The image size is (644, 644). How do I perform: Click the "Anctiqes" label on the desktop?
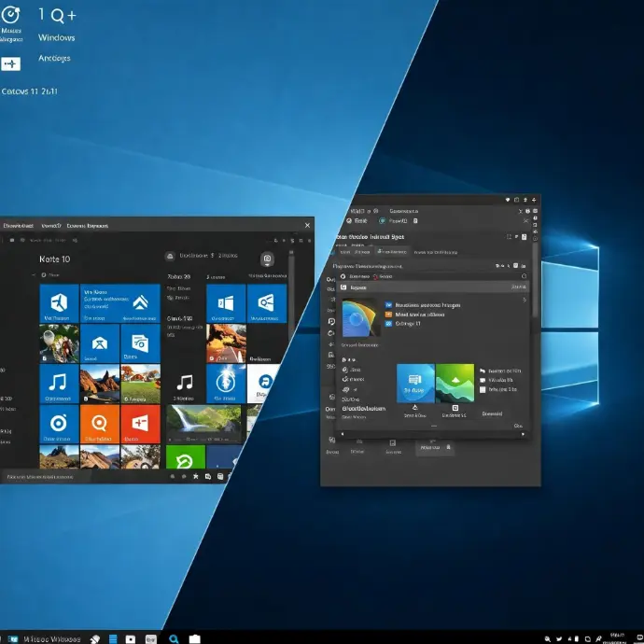[x=54, y=58]
